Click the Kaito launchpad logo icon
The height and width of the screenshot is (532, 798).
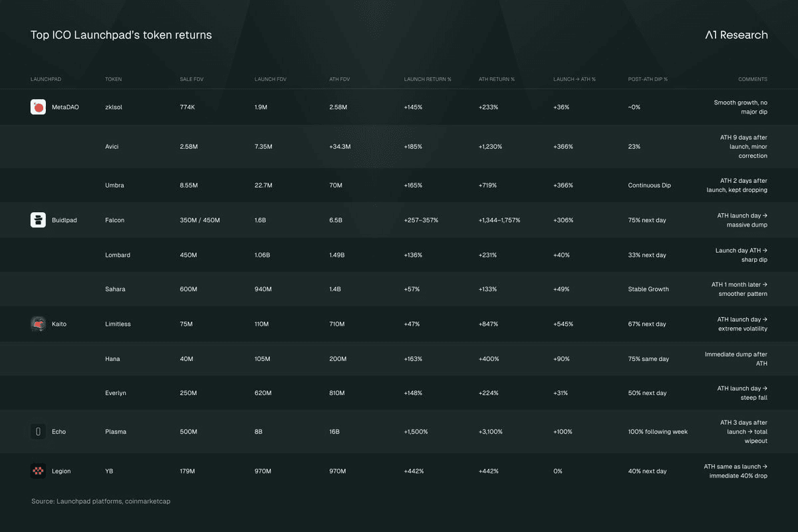(x=38, y=324)
